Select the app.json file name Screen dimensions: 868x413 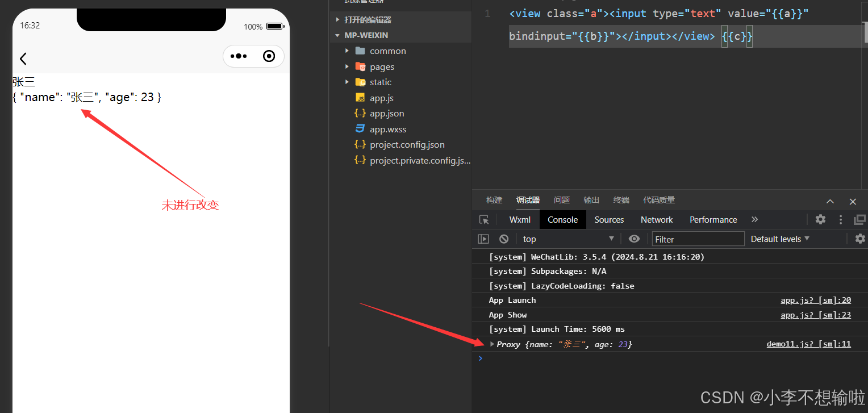387,113
